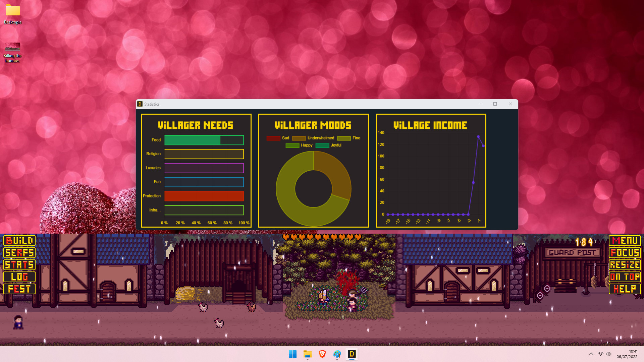Click the Food needs progress bar
Viewport: 644px width, 362px height.
tap(204, 140)
